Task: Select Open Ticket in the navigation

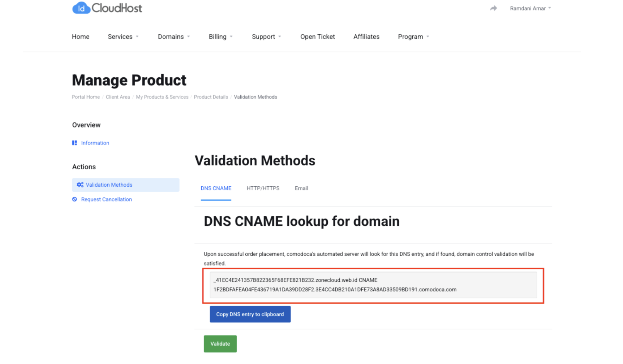Action: 317,37
